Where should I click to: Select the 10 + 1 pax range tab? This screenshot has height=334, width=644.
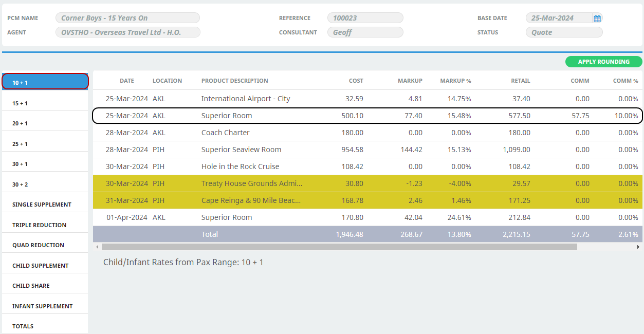(45, 82)
